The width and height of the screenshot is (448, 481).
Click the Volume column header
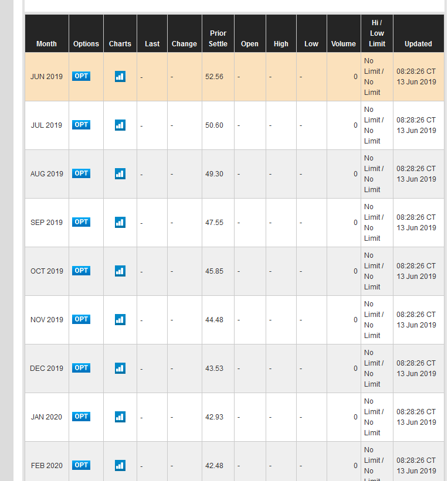(343, 43)
